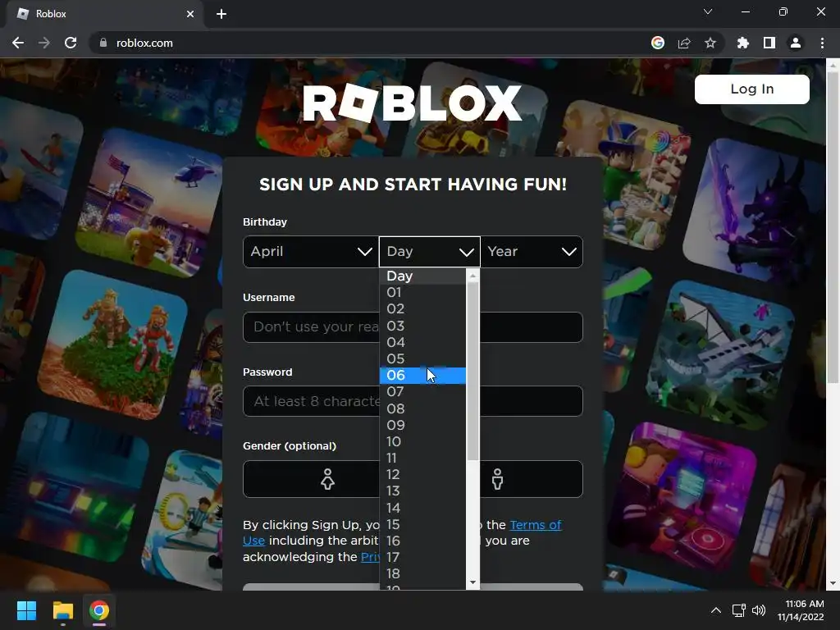Choose highlighted day 06
Image resolution: width=840 pixels, height=630 pixels.
(422, 376)
